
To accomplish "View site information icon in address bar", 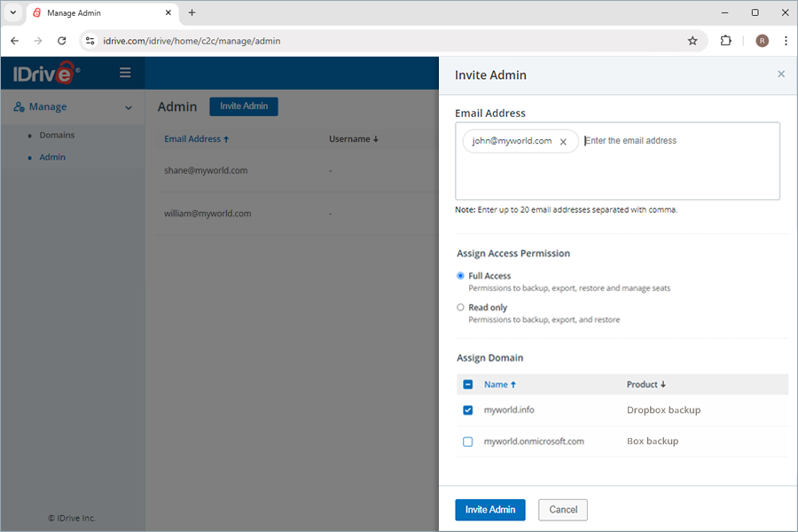I will coord(90,41).
